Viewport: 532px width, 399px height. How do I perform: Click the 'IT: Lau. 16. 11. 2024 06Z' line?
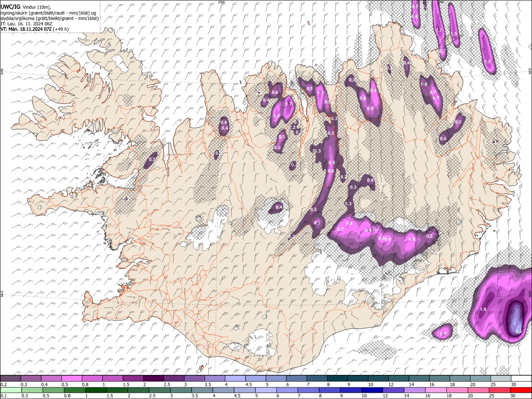click(x=26, y=24)
